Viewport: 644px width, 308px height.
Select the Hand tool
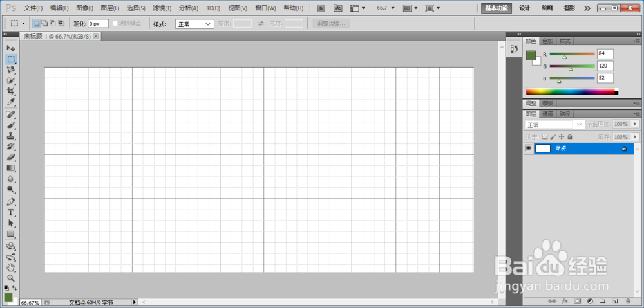pyautogui.click(x=11, y=267)
